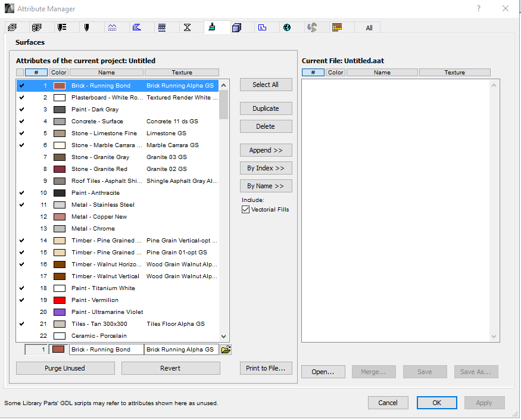The image size is (521, 420).
Task: Click Brick - Running Bond color swatch in list
Action: 60,85
